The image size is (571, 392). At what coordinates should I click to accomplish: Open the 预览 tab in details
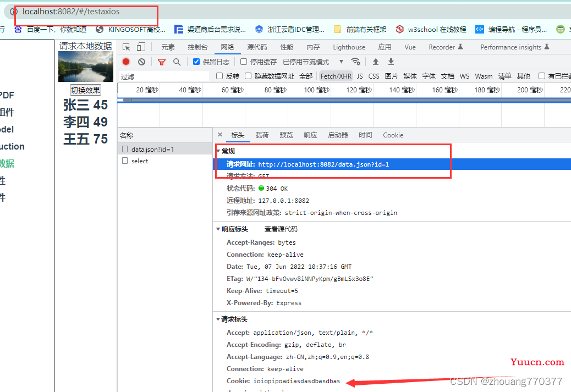(x=286, y=135)
